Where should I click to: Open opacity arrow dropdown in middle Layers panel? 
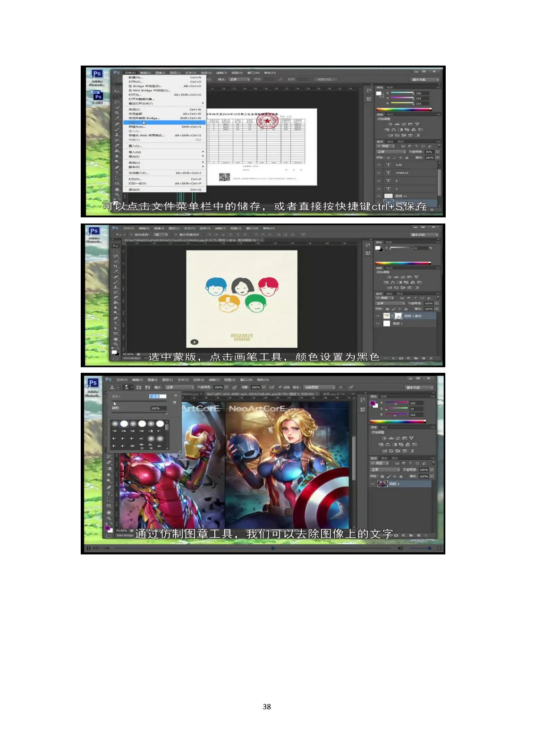click(437, 303)
